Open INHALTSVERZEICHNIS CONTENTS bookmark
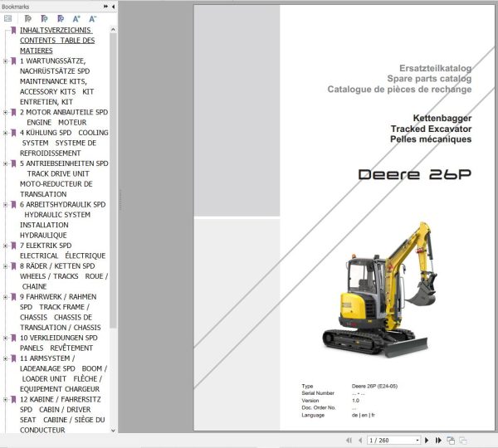The image size is (498, 448). (x=57, y=41)
